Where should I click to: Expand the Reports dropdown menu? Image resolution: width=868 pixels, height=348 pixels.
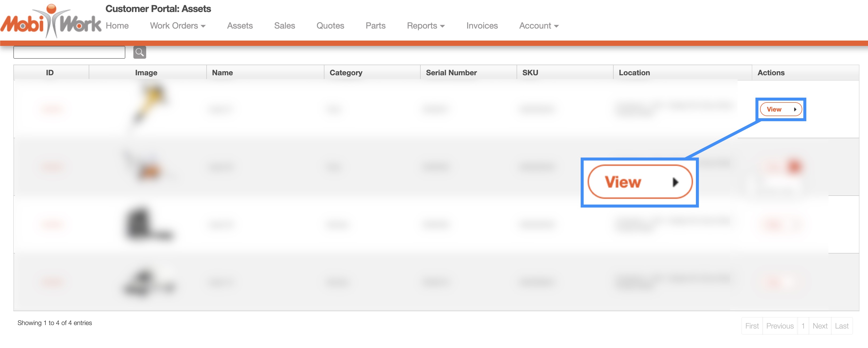(425, 26)
